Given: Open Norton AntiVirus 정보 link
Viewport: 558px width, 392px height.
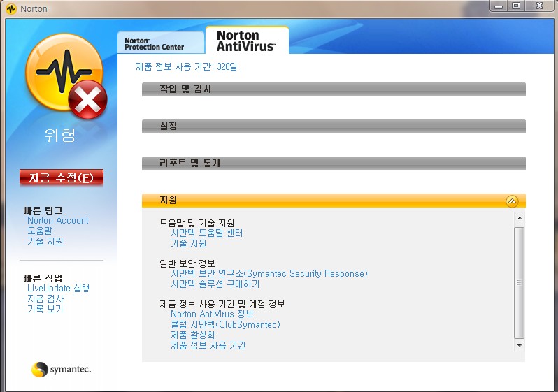Looking at the screenshot, I should (212, 314).
